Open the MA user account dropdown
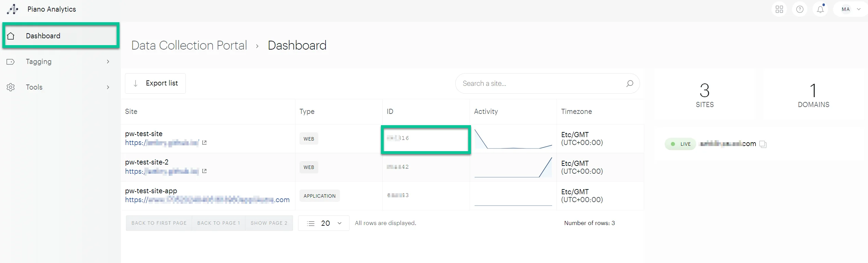Image resolution: width=868 pixels, height=263 pixels. click(851, 9)
